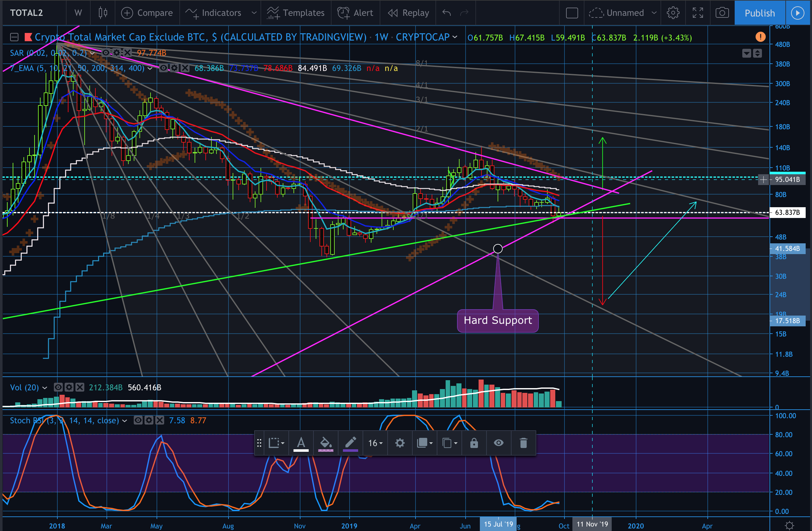The width and height of the screenshot is (812, 531).
Task: Hide the Vol (20) indicator
Action: pos(58,387)
